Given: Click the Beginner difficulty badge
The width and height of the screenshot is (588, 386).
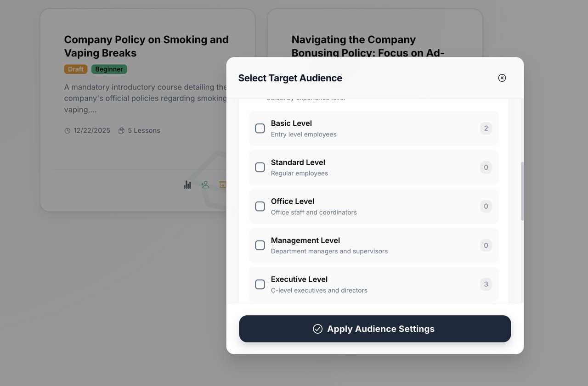Looking at the screenshot, I should [x=109, y=69].
